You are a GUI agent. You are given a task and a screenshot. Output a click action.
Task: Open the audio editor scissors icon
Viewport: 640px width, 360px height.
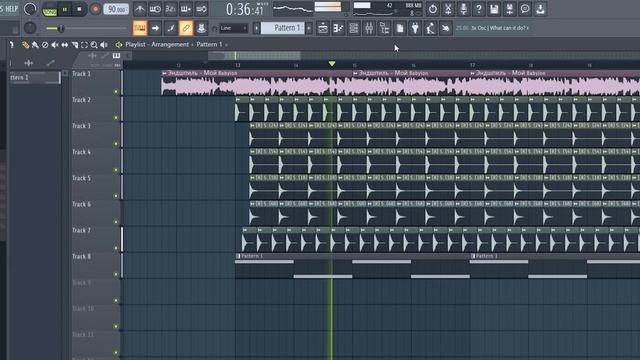pos(448,9)
